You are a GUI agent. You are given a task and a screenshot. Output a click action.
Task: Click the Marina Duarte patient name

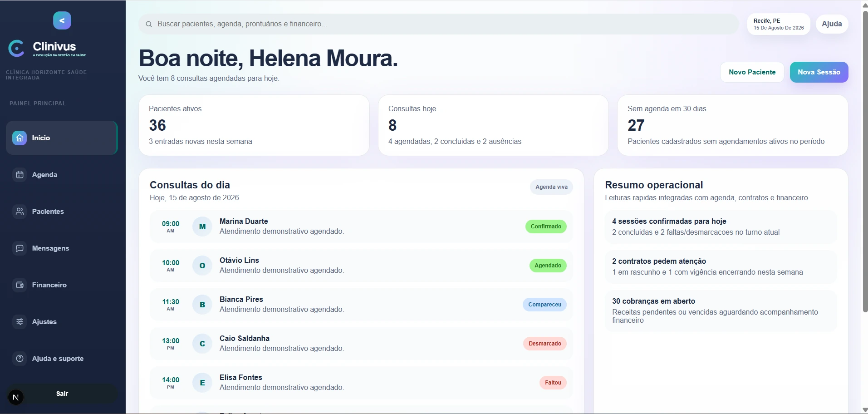[x=244, y=222]
